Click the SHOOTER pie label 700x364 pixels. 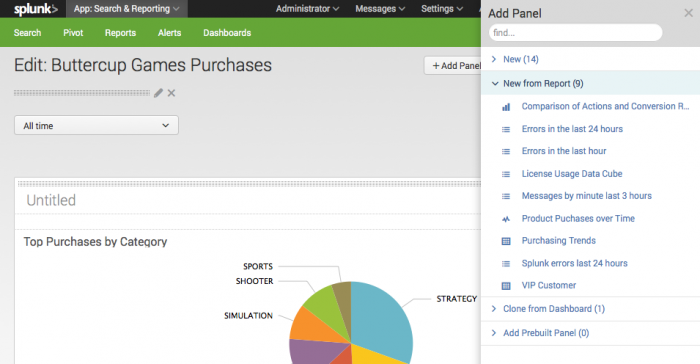click(x=254, y=281)
